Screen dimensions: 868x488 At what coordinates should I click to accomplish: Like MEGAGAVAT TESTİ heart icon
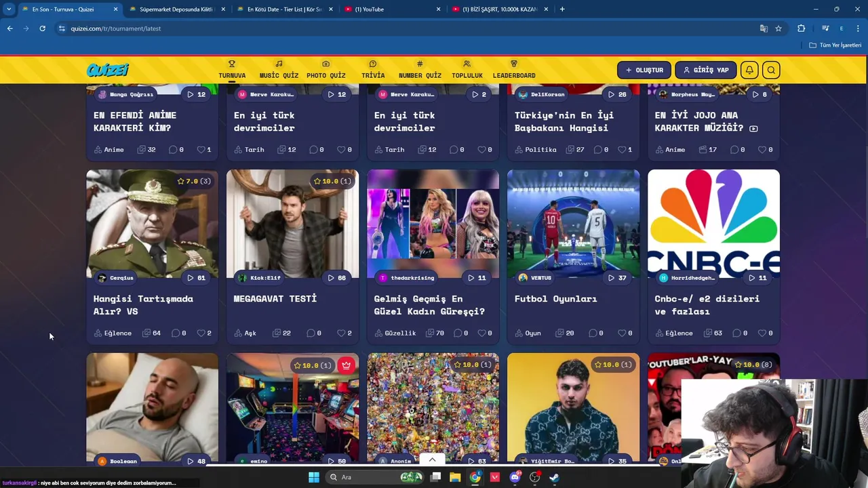(x=341, y=333)
